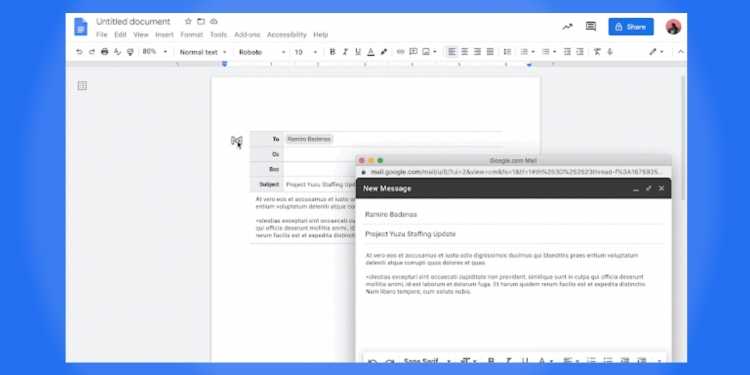Open the View menu
Viewport: 750px width, 375px height.
click(141, 35)
